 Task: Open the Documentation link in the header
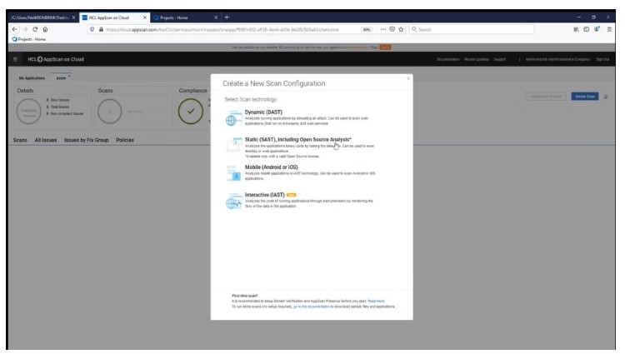(448, 59)
